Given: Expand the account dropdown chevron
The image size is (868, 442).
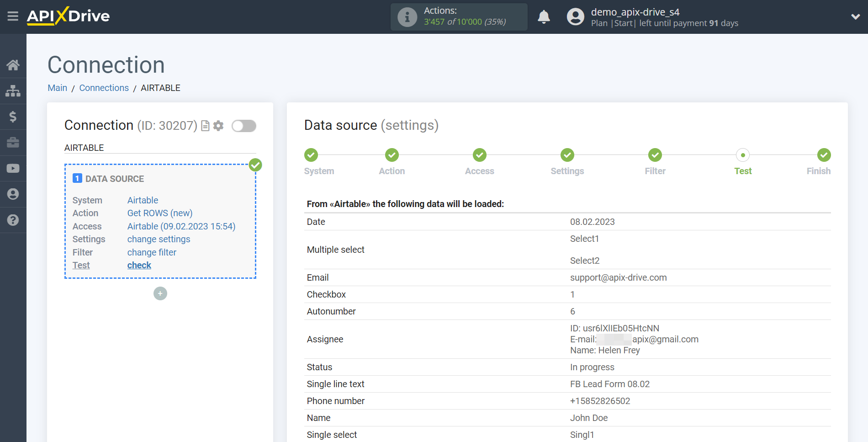Looking at the screenshot, I should (855, 17).
